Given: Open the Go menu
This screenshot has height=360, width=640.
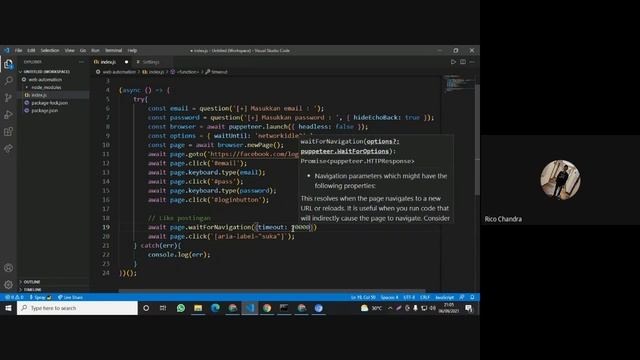Looking at the screenshot, I should pyautogui.click(x=83, y=51).
